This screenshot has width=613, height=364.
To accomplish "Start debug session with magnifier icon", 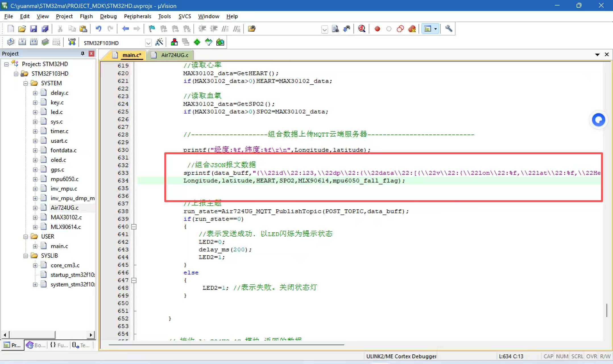I will pos(362,29).
